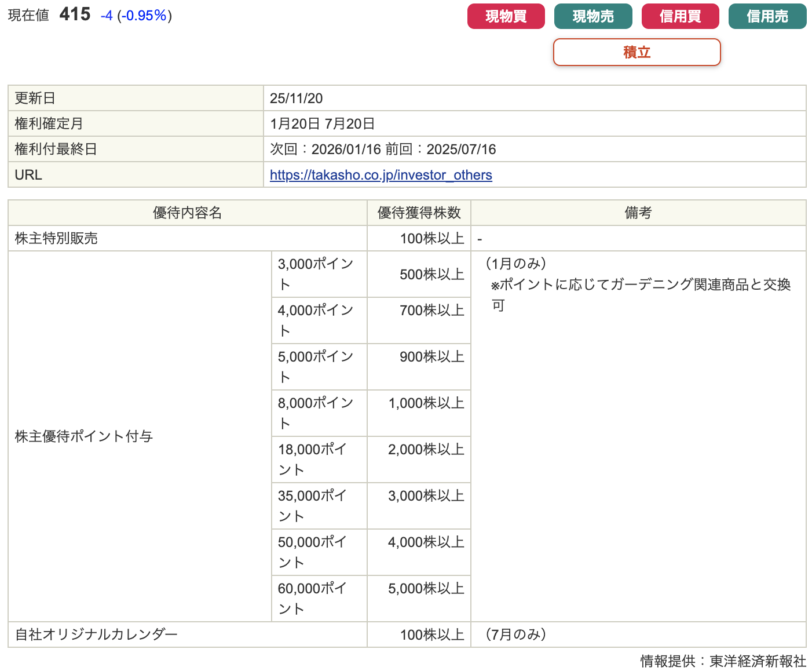Screen dimensions: 812x671
Task: Open the takasho.co.jp investor link
Action: pyautogui.click(x=381, y=175)
